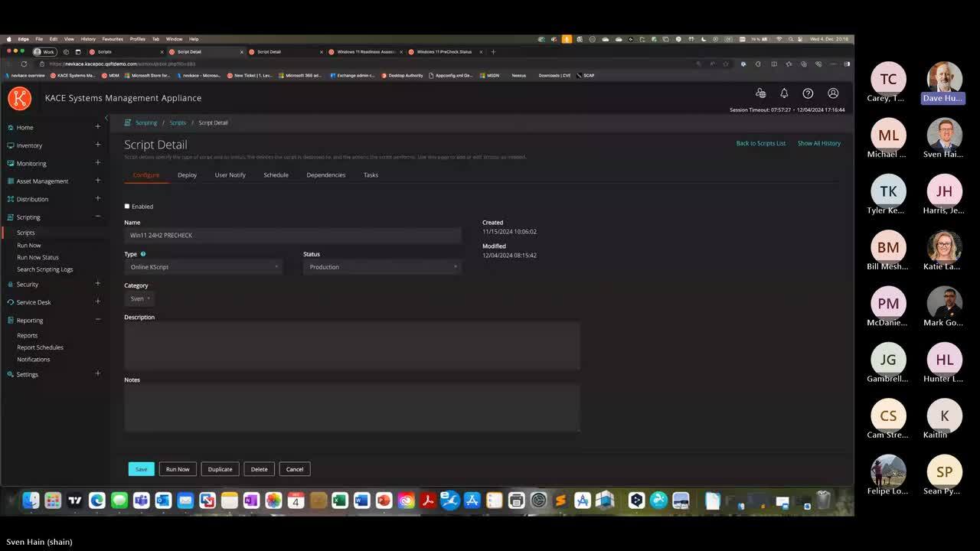
Task: Open System Settings gear in the dock
Action: [x=538, y=500]
